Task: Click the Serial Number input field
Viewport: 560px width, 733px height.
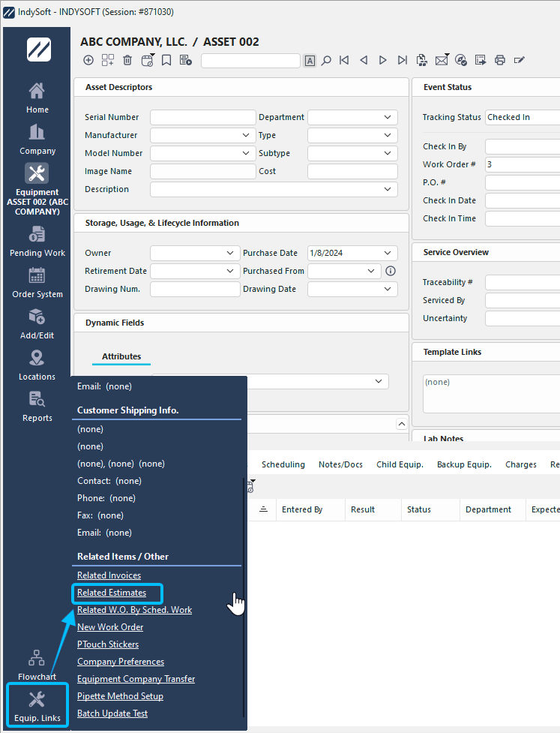Action: [202, 117]
